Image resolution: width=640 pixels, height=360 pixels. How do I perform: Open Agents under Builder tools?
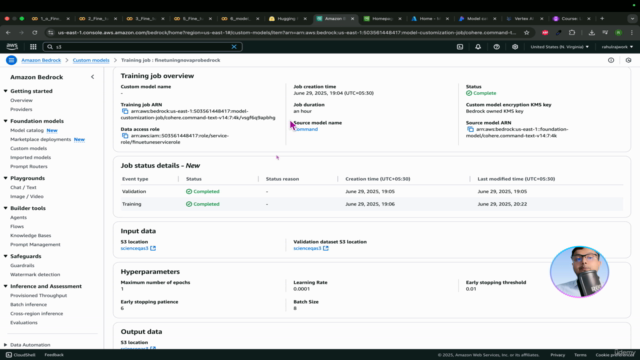click(x=18, y=218)
